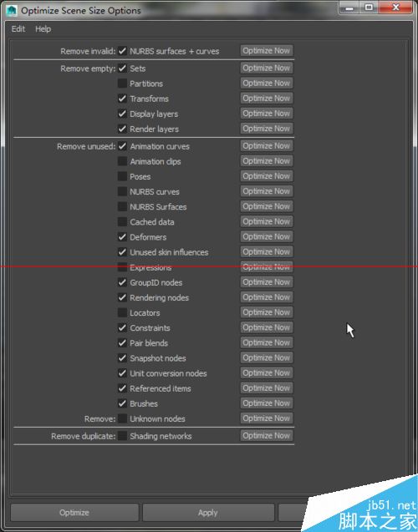The image size is (418, 532).
Task: Click Optimize Now for Snapshot nodes
Action: point(267,357)
